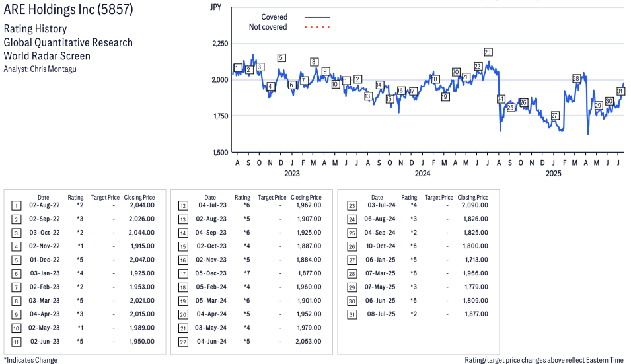Click chart marker 23 at the price peak
Screen dimensions: 631x364
(x=488, y=52)
